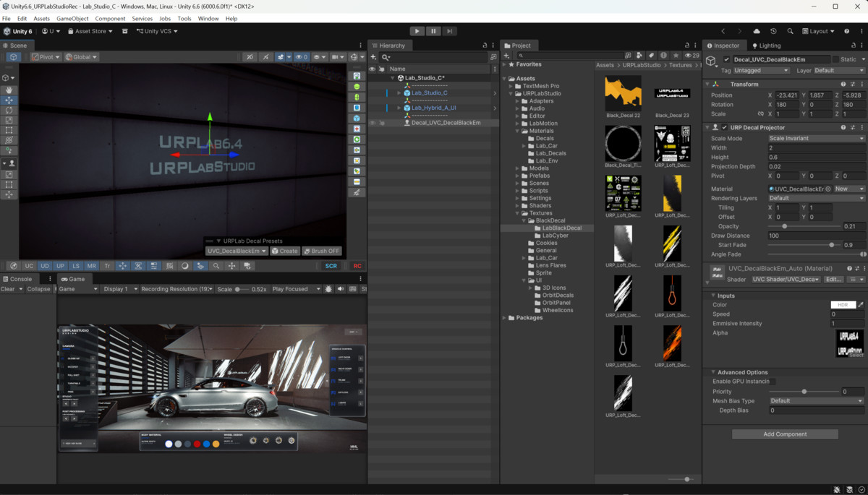Click the Search by Label tag icon
The image size is (868, 495).
651,56
